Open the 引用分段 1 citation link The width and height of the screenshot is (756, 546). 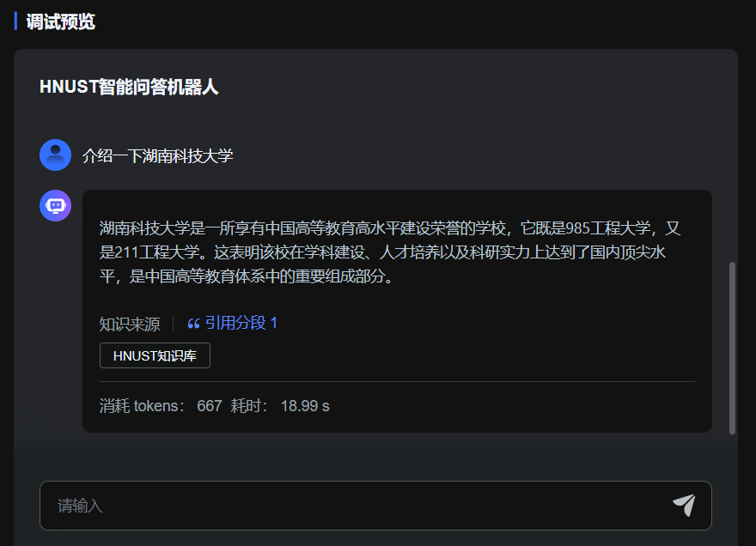point(241,324)
